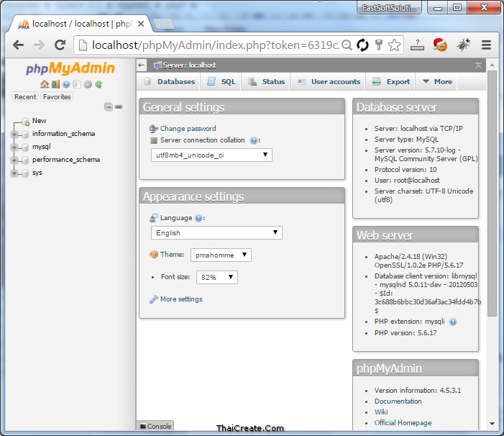
Task: Click the Log out door icon
Action: pos(55,84)
